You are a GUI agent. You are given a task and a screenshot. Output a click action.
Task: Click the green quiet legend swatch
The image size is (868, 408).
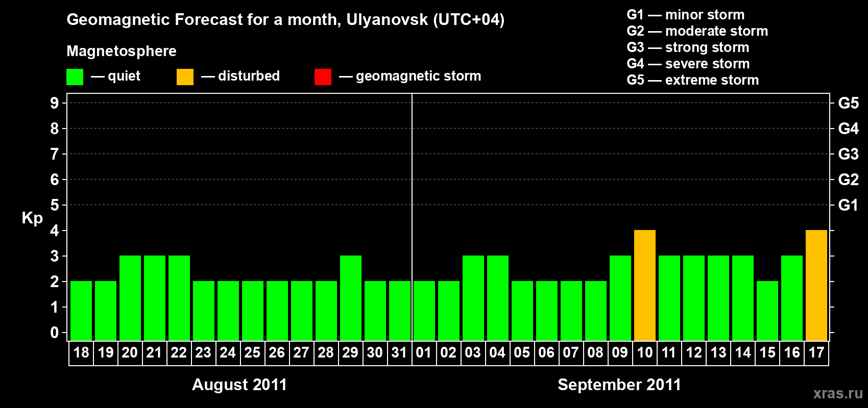(x=75, y=77)
